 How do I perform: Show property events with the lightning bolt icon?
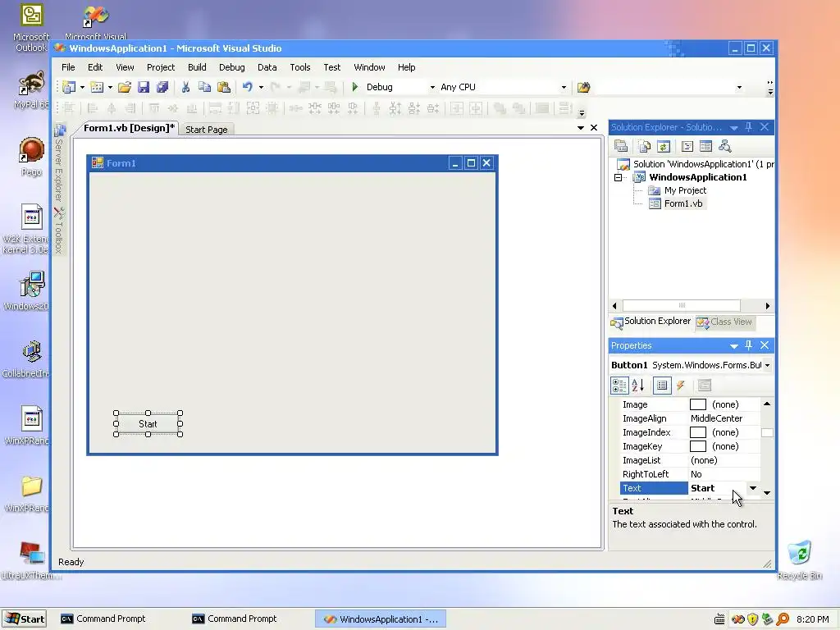(x=681, y=386)
